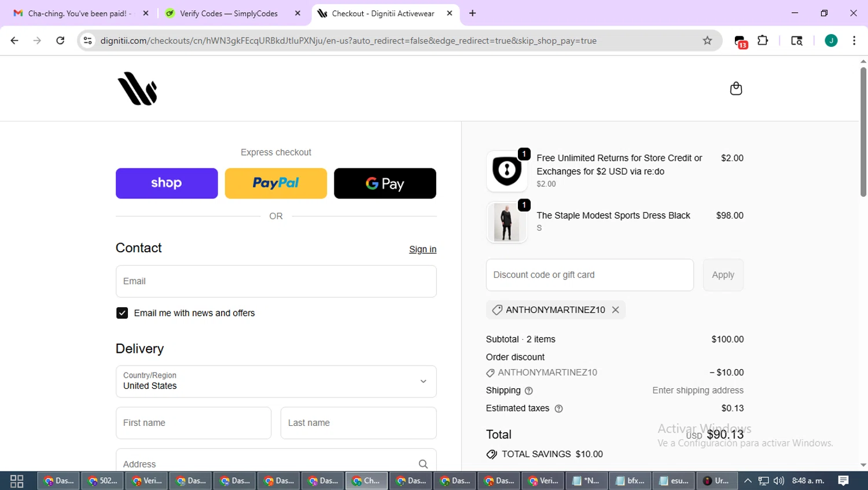Pay with Shop Pay button
Viewport: 868px width, 490px height.
tap(167, 183)
